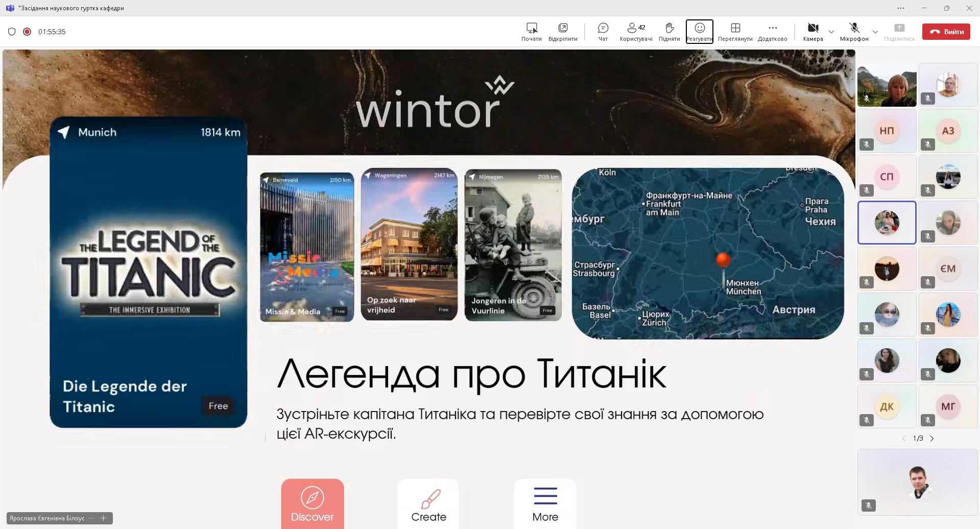Image resolution: width=980 pixels, height=529 pixels.
Task: Click the Discover button in shared slide
Action: (313, 504)
